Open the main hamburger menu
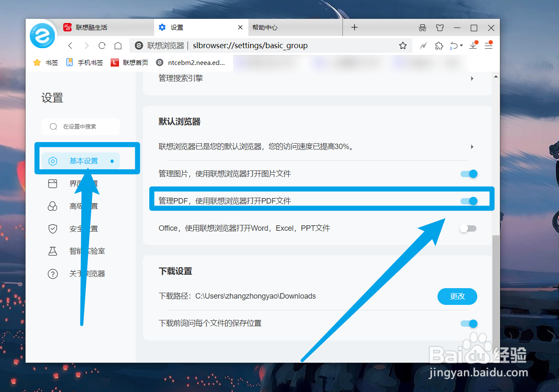 (489, 45)
